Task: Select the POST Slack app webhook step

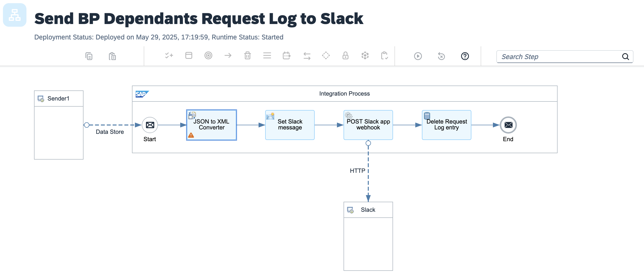Action: pos(368,125)
